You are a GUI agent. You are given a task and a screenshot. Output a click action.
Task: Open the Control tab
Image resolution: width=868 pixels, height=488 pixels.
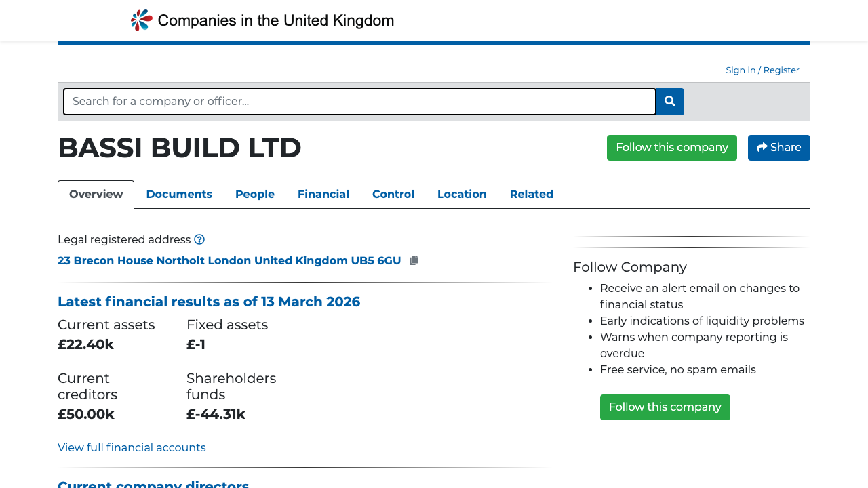coord(393,194)
